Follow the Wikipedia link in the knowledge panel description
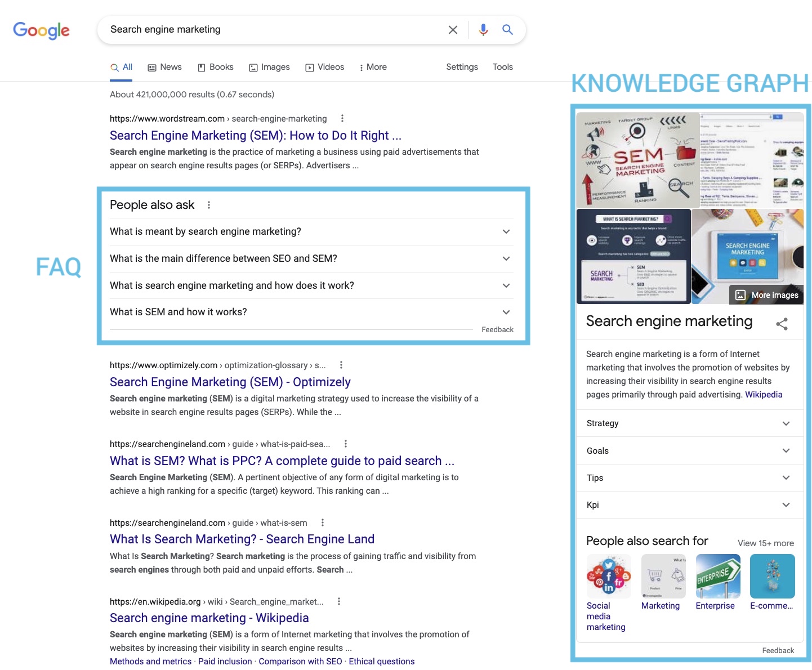 point(764,395)
